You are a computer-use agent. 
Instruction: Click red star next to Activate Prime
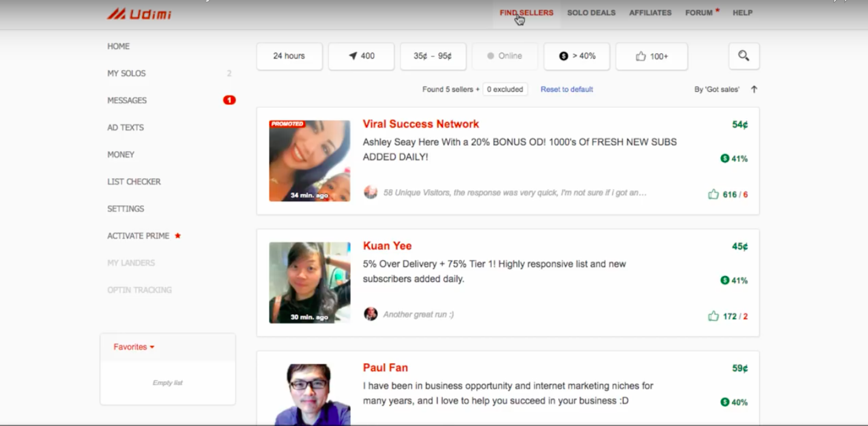pos(178,236)
